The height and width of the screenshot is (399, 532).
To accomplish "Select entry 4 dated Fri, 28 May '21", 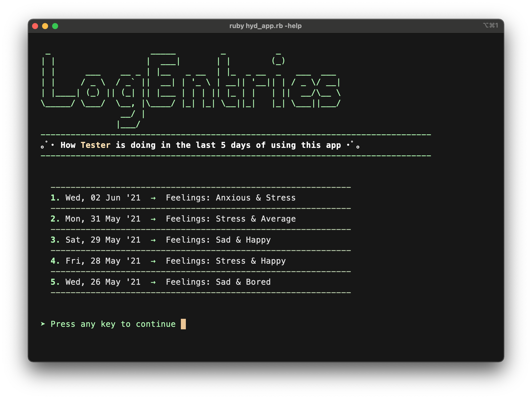I will click(103, 261).
